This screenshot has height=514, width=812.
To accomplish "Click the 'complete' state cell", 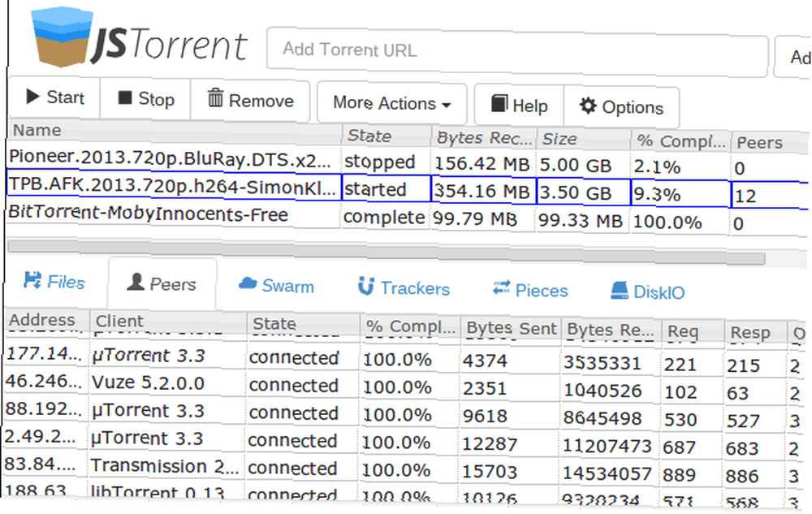I will 384,217.
